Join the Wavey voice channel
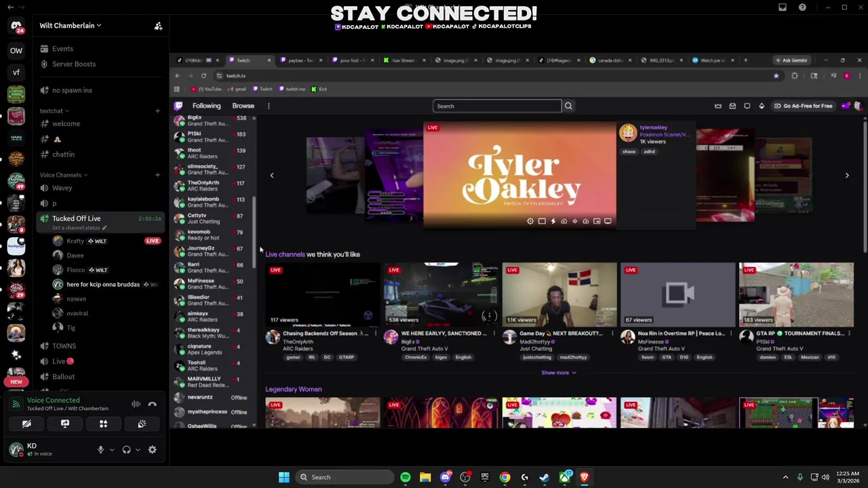868x488 pixels. (62, 188)
